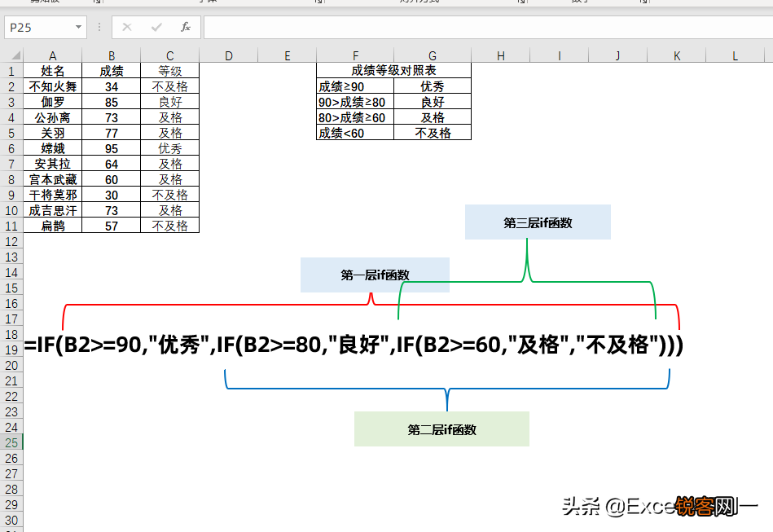
Task: Click score cell 64
Action: pos(112,165)
